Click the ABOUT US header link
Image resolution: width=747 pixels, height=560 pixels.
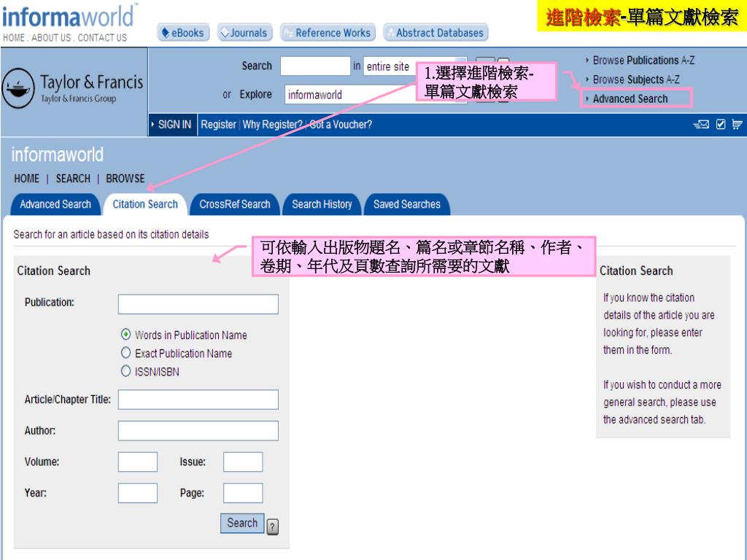tap(51, 38)
